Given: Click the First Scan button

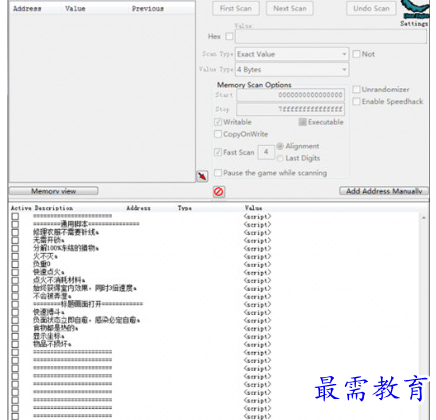Looking at the screenshot, I should click(236, 9).
